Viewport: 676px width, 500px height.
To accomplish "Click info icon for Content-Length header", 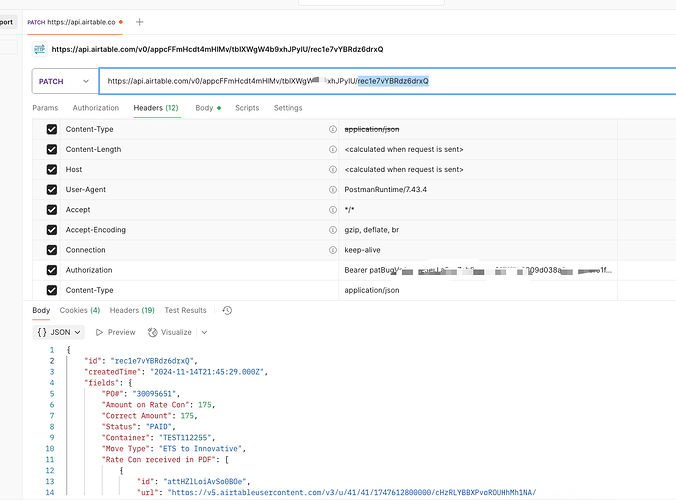I will pos(332,149).
